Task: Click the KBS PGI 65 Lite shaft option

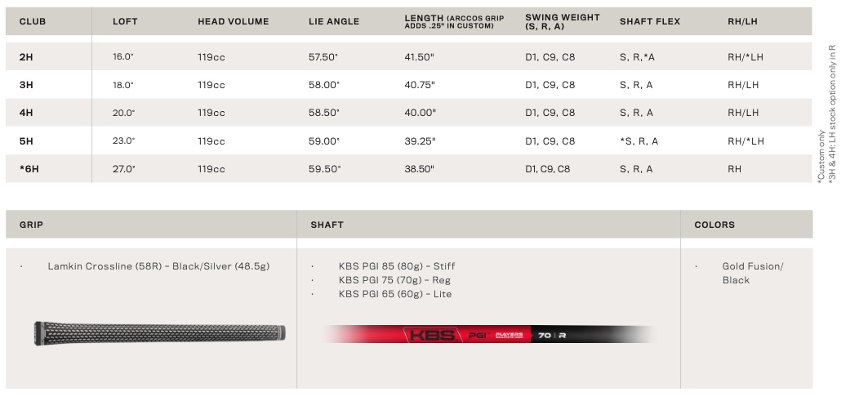Action: tap(395, 294)
